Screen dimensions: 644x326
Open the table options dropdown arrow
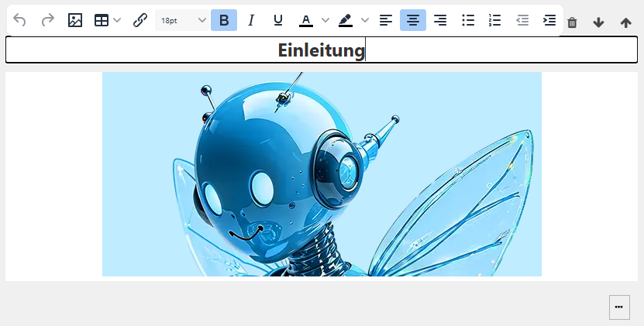click(117, 20)
